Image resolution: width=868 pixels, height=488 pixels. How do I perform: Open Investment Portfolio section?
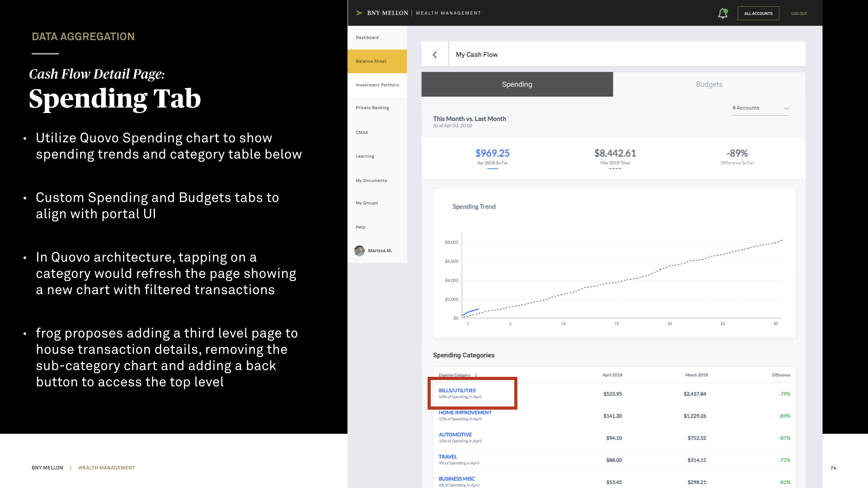coord(377,85)
